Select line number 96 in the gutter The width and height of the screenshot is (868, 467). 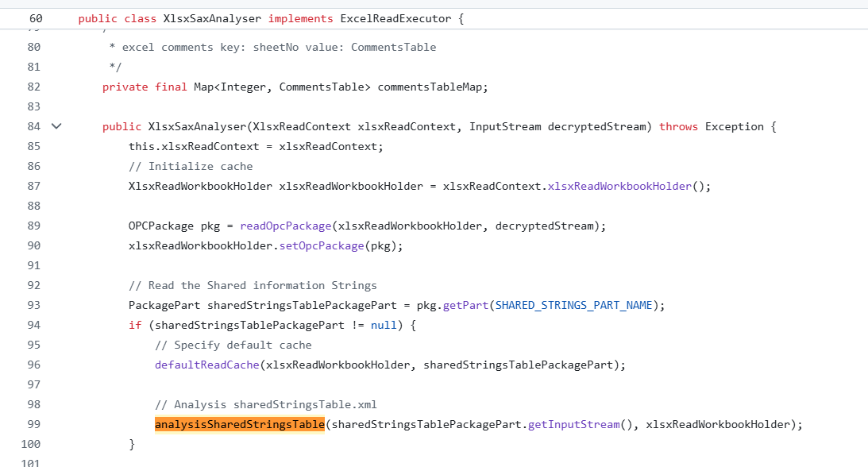pos(33,365)
